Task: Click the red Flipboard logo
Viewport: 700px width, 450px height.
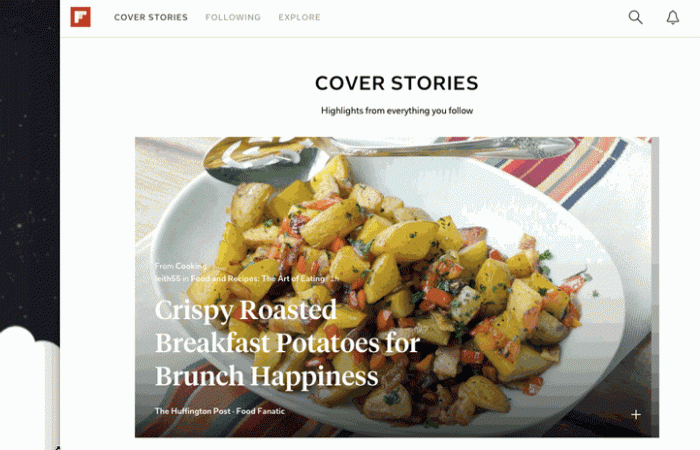Action: pyautogui.click(x=80, y=17)
